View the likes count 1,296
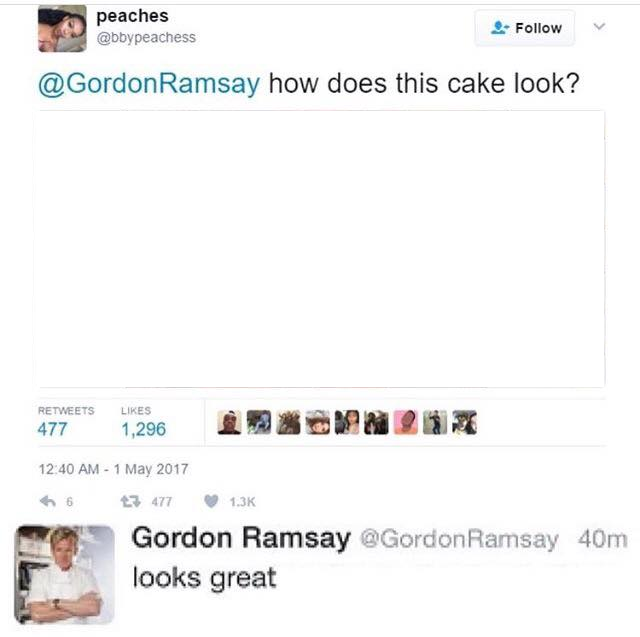640x637 pixels. click(144, 429)
